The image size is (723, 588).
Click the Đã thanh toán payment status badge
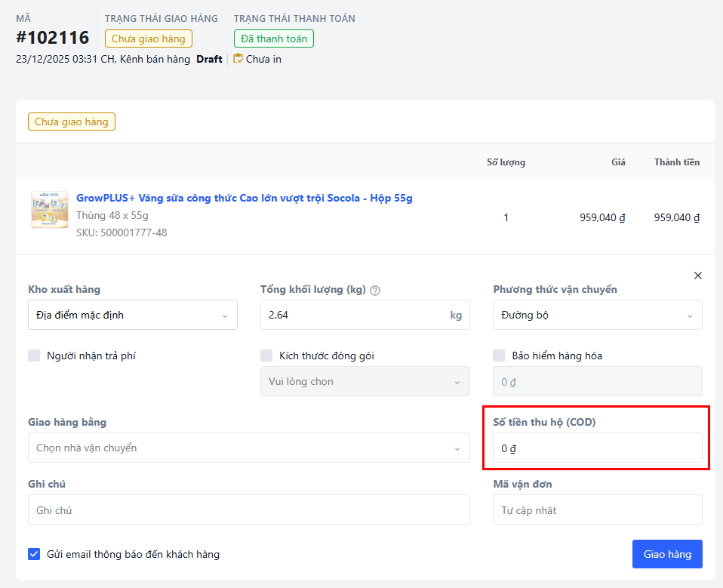pyautogui.click(x=273, y=38)
